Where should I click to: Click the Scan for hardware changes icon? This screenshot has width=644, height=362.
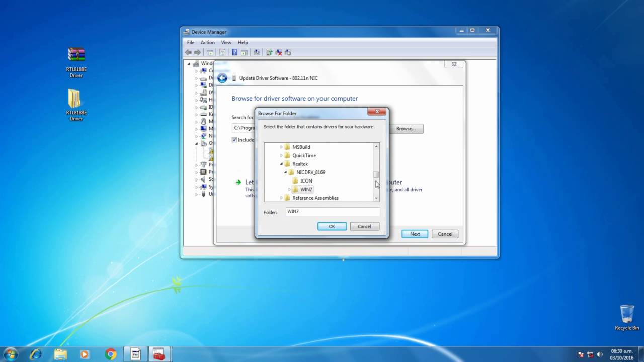point(257,52)
